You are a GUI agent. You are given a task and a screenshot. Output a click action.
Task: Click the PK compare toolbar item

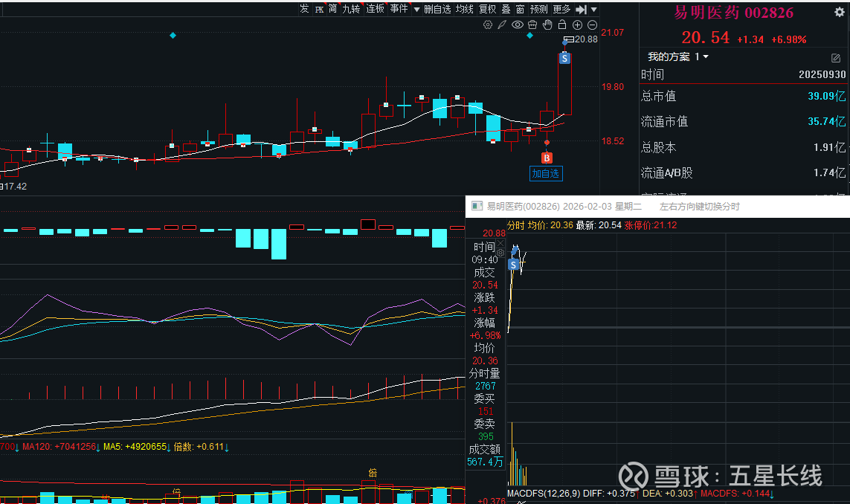(x=319, y=9)
